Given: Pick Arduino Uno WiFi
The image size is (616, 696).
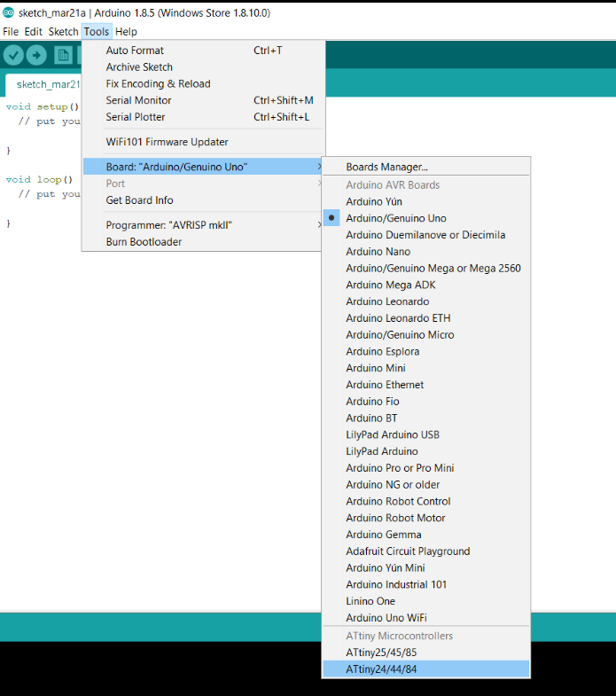Looking at the screenshot, I should [426, 618].
